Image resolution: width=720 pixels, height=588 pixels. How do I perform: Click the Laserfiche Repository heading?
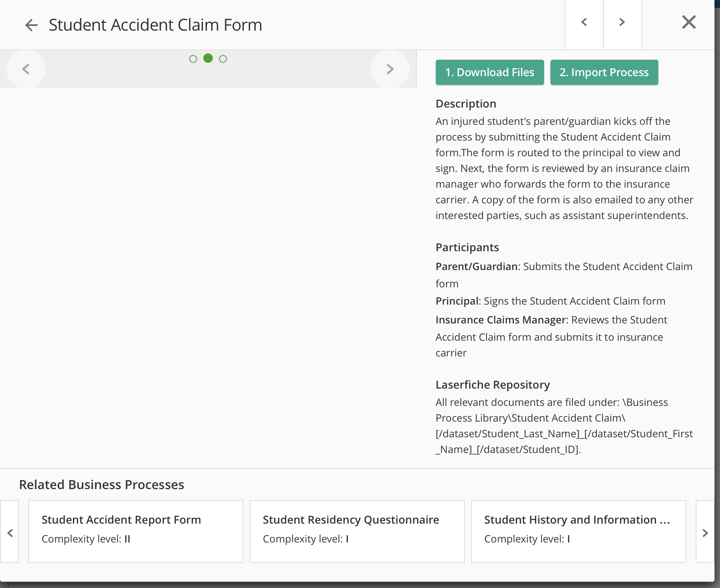pos(492,385)
